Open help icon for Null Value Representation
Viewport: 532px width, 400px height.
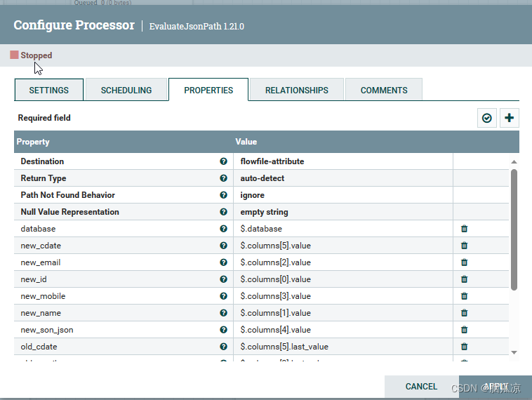click(223, 212)
